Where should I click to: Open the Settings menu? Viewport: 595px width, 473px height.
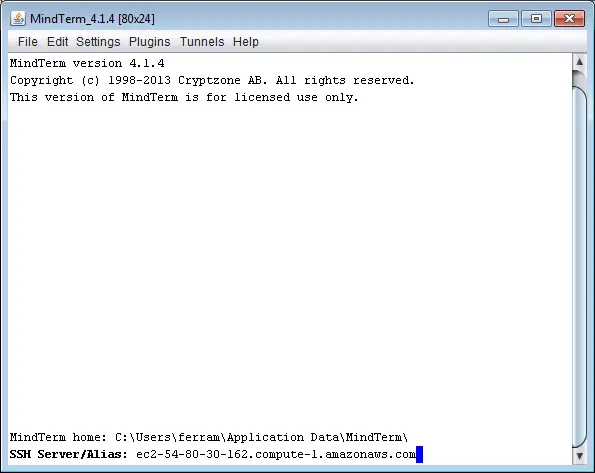pos(98,42)
